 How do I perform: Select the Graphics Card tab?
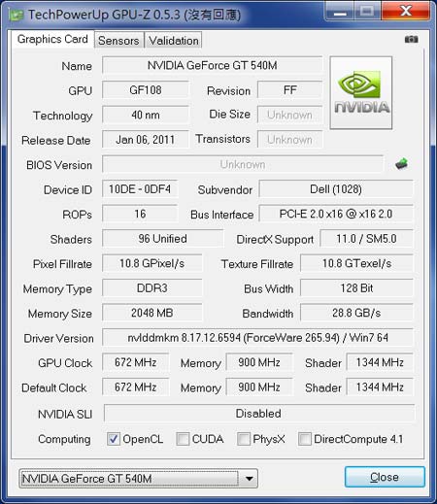tap(52, 39)
